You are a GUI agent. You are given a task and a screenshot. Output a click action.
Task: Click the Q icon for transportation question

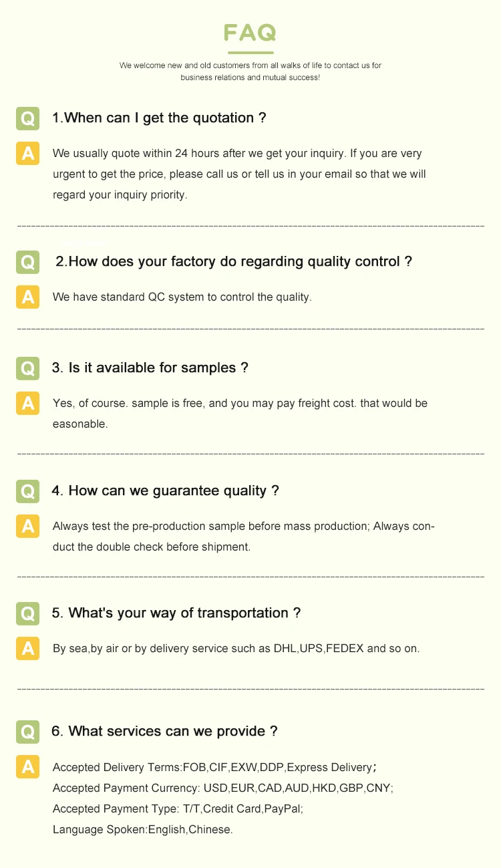(27, 613)
